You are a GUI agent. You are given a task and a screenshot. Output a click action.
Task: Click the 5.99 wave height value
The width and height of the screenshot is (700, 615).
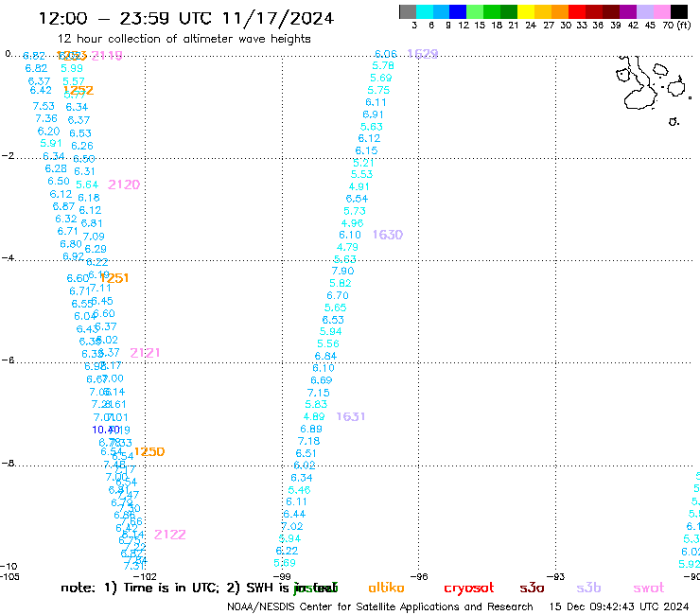pos(72,68)
